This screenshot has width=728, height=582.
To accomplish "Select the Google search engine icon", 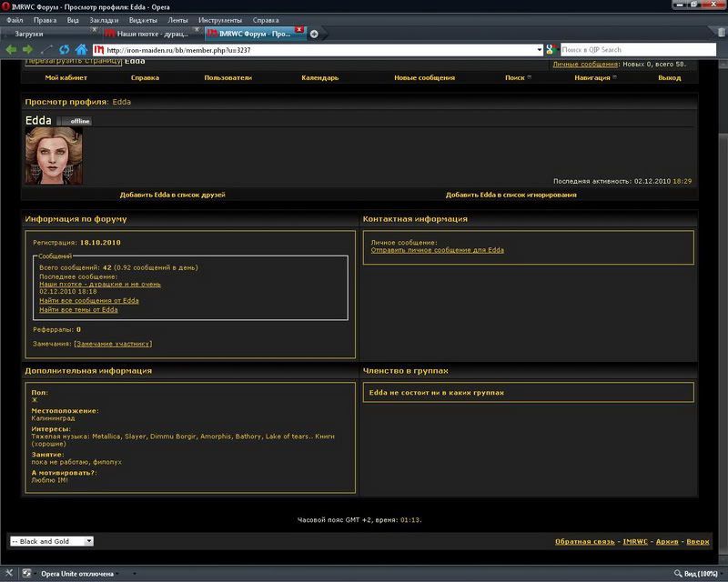I will point(551,50).
